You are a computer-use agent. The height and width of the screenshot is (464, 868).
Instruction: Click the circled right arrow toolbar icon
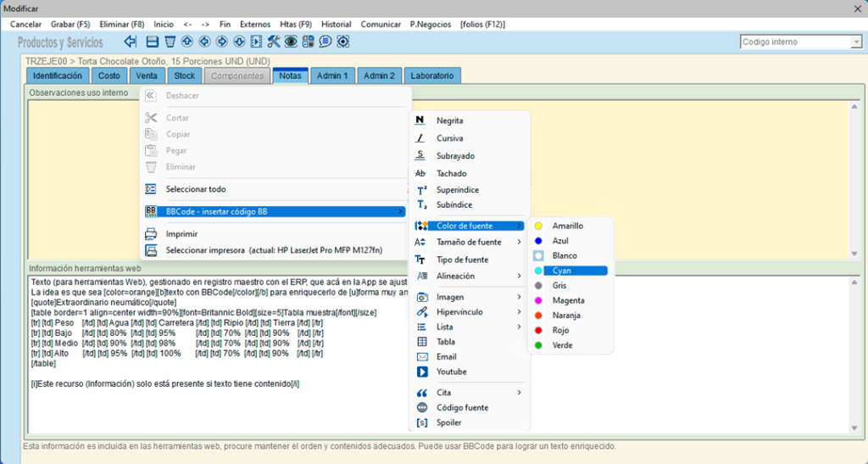tap(221, 42)
